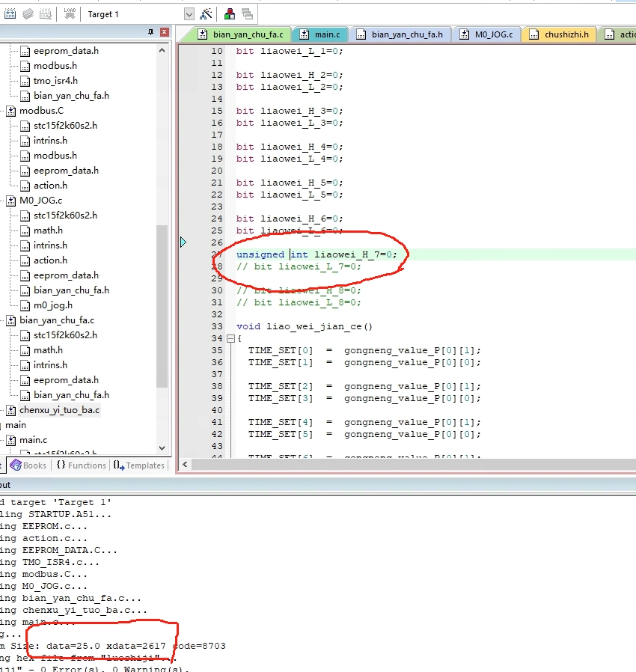Click the project tree scroll down arrow
The height and width of the screenshot is (672, 636).
162,448
